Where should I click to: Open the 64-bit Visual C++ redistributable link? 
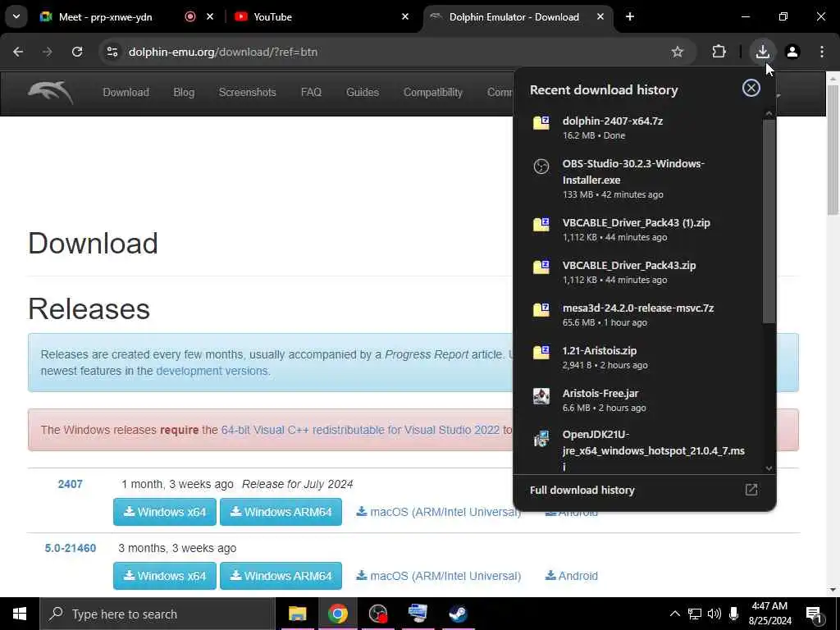pos(360,430)
